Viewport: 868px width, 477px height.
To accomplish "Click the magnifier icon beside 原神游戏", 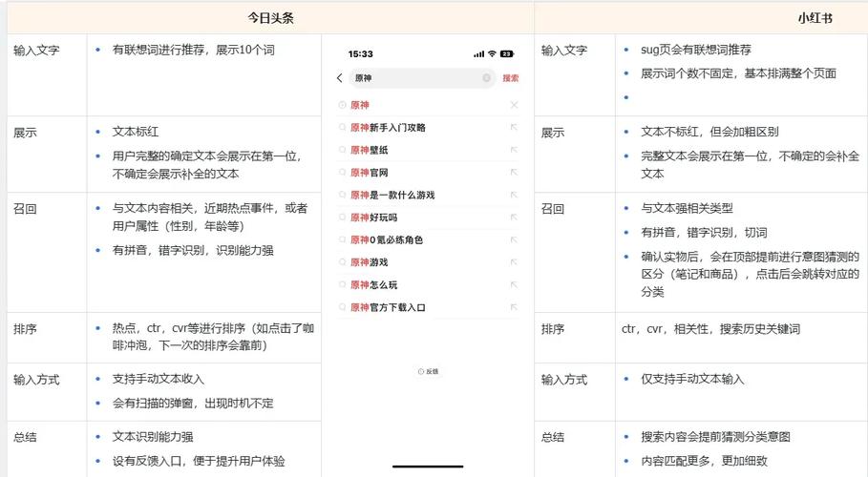I will click(342, 261).
